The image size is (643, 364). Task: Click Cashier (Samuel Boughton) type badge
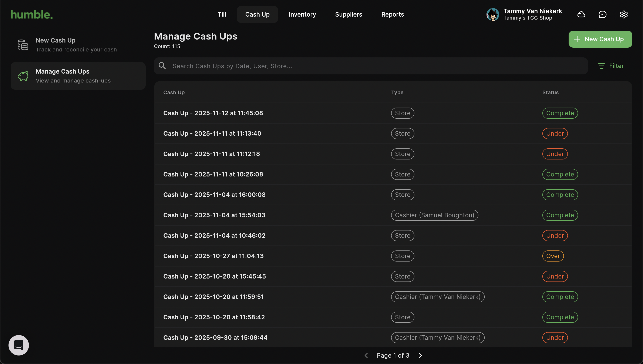coord(434,215)
